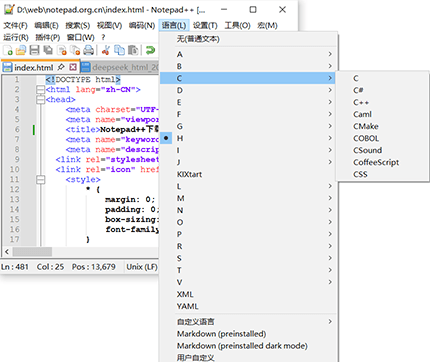Open the 设置(T) menu
The height and width of the screenshot is (362, 430).
[205, 26]
